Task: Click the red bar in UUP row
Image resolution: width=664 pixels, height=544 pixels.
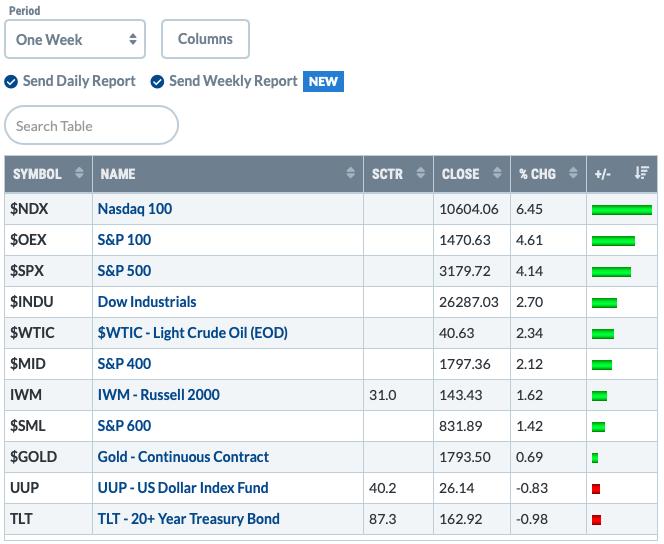Action: 596,489
